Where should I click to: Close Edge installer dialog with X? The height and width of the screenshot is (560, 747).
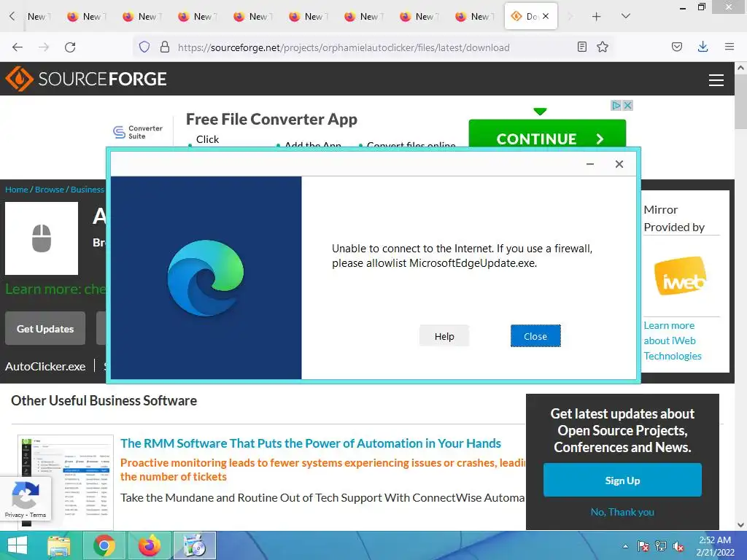(619, 164)
